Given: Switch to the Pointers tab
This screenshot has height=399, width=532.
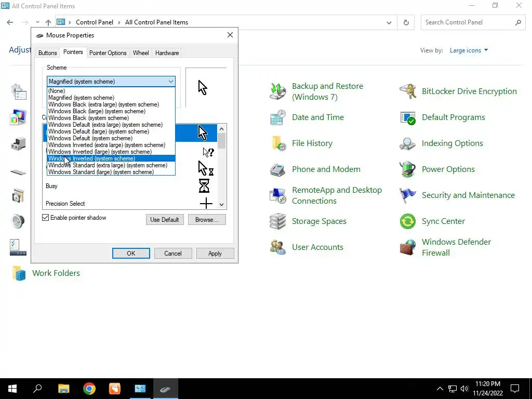Looking at the screenshot, I should click(73, 52).
